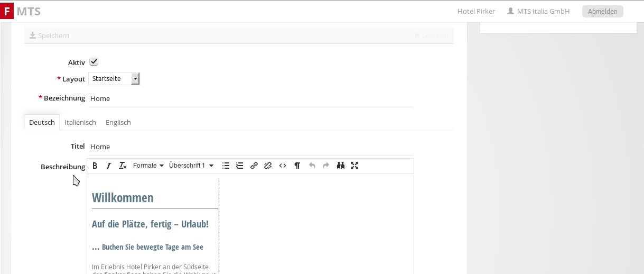Image resolution: width=644 pixels, height=274 pixels.
Task: Apply italic formatting in editor
Action: (109, 166)
